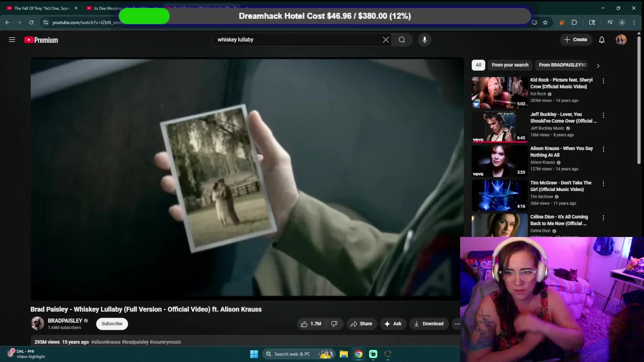This screenshot has height=362, width=644.
Task: Select the All filter chip
Action: 478,65
